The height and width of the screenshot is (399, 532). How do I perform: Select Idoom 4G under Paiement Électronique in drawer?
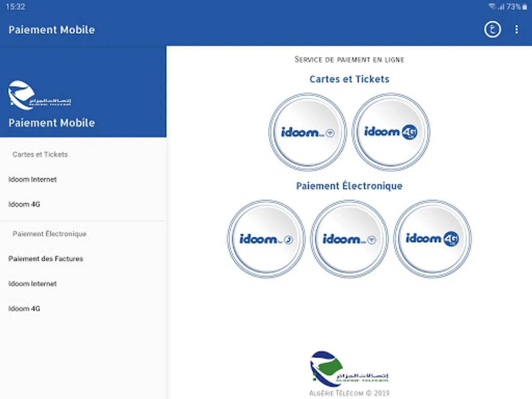pyautogui.click(x=83, y=309)
